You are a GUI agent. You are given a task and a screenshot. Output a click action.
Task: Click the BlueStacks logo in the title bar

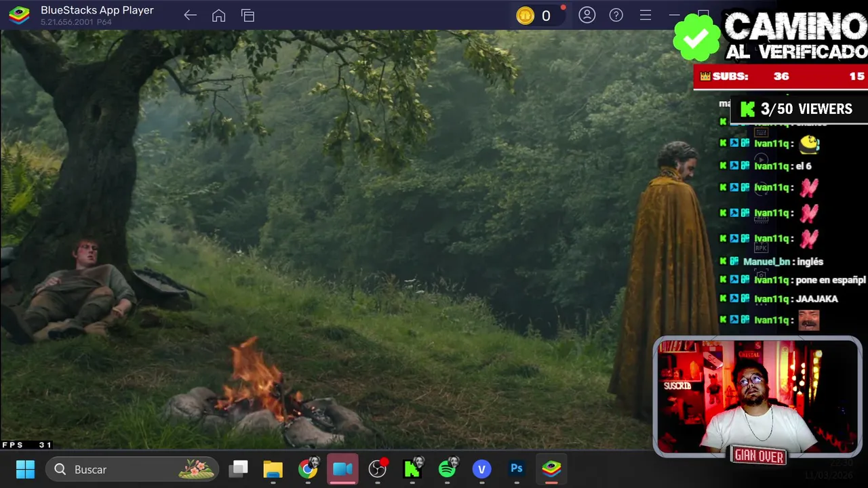point(19,15)
